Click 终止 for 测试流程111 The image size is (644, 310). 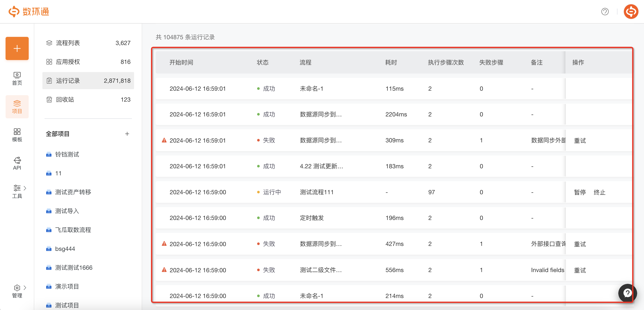click(x=599, y=192)
